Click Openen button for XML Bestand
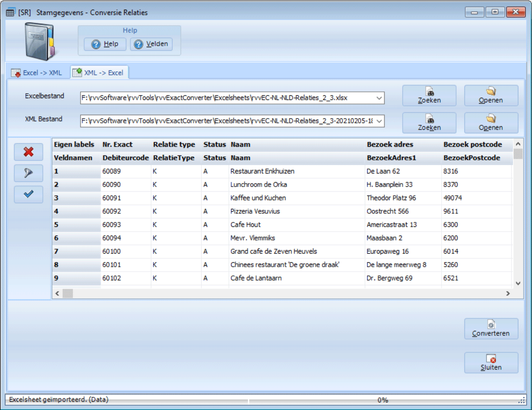The width and height of the screenshot is (532, 410). coord(491,123)
